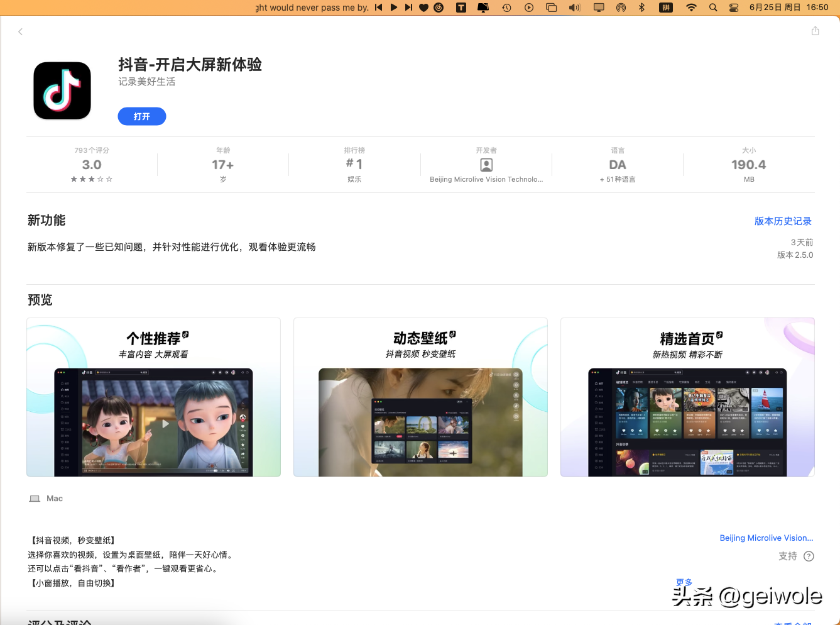Click the back chevron to return
The width and height of the screenshot is (840, 625).
20,31
